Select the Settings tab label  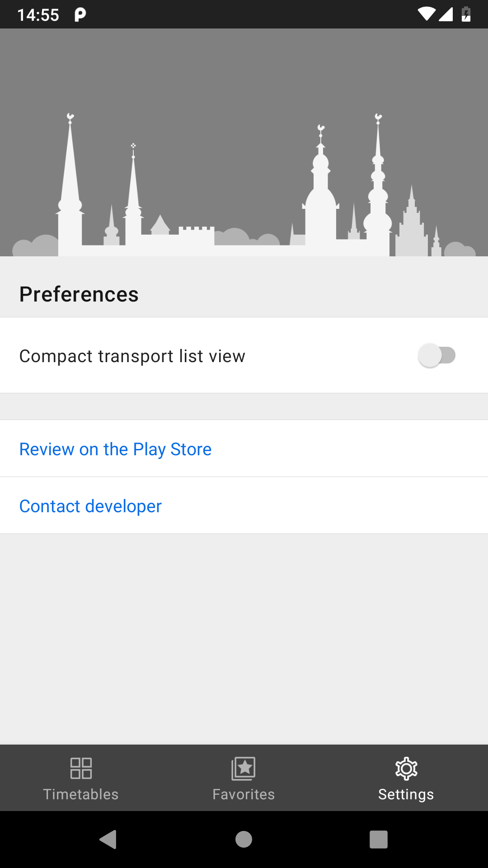406,795
